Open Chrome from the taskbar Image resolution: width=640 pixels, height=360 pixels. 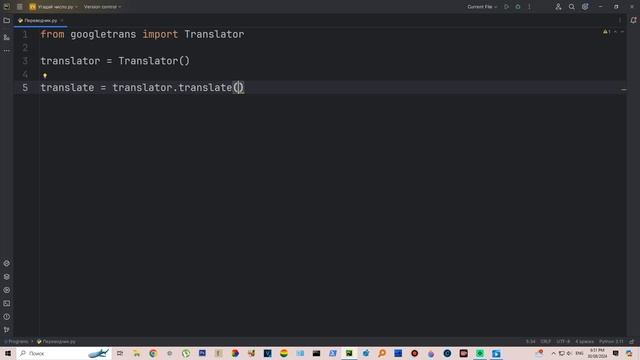[153, 353]
